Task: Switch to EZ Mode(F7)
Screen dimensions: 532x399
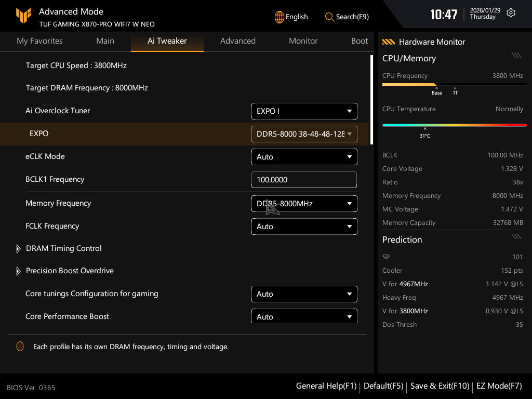Action: coord(499,386)
